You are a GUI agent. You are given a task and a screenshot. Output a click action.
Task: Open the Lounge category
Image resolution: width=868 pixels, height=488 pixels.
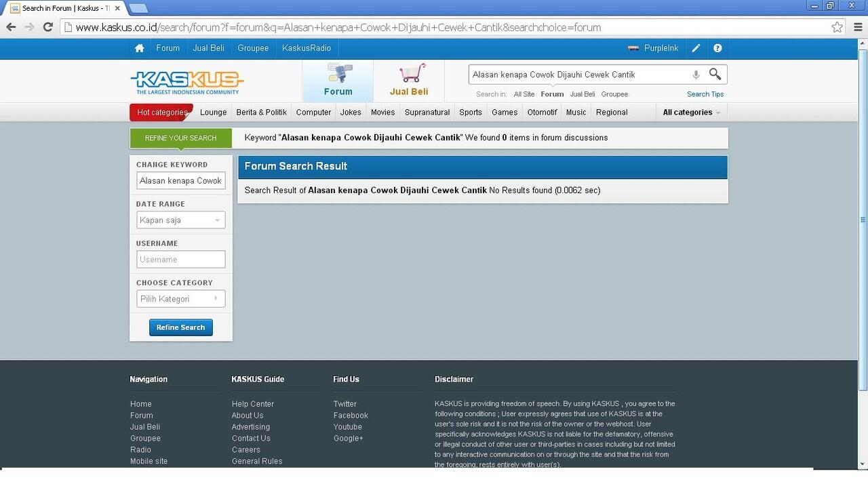click(x=213, y=113)
